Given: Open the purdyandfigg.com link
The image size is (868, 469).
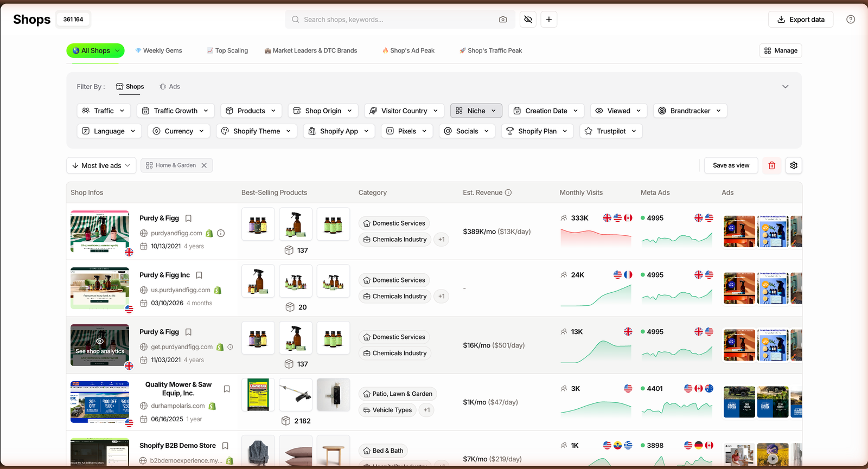Looking at the screenshot, I should click(177, 233).
